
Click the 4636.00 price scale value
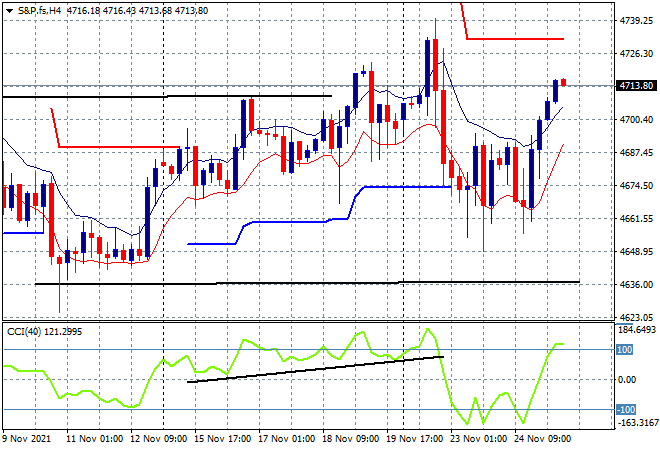coord(636,285)
